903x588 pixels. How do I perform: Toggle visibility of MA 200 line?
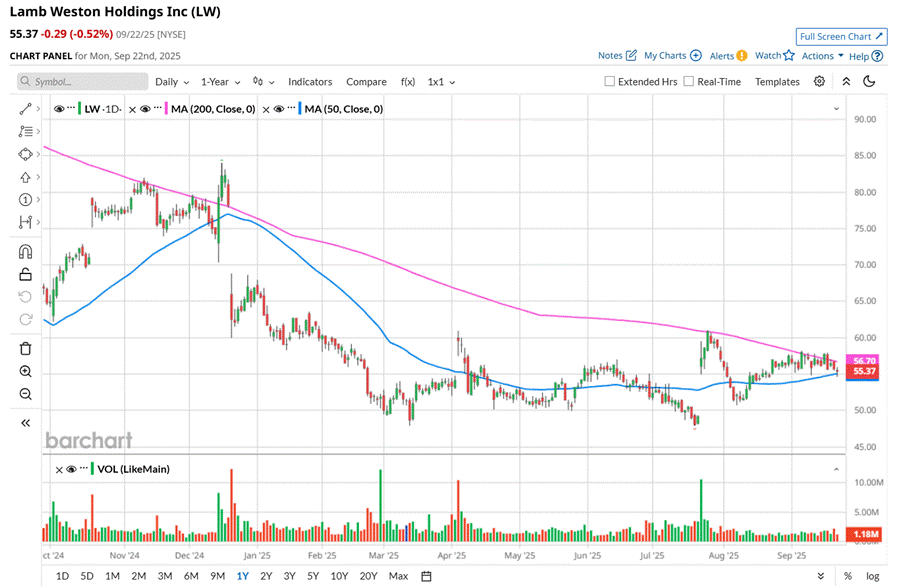[x=145, y=108]
